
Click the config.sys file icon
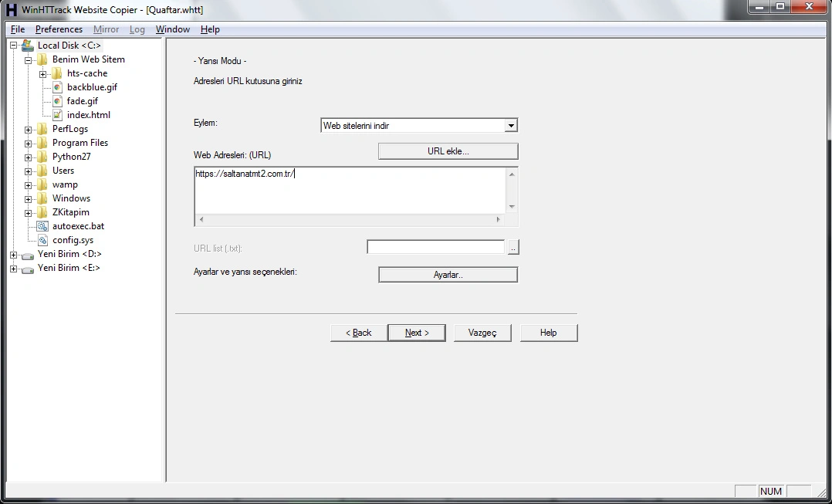(x=42, y=240)
